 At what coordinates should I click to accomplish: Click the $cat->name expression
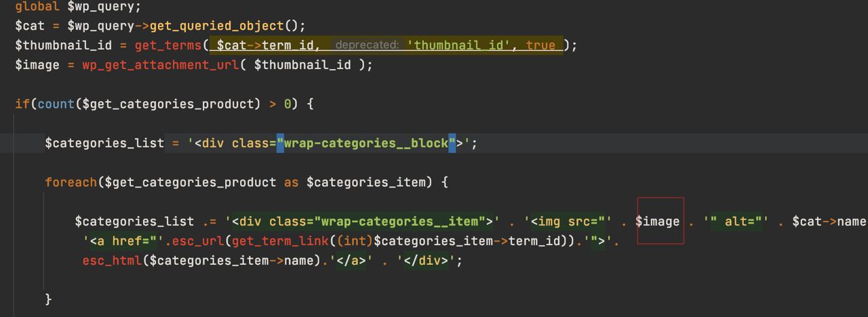tap(829, 221)
